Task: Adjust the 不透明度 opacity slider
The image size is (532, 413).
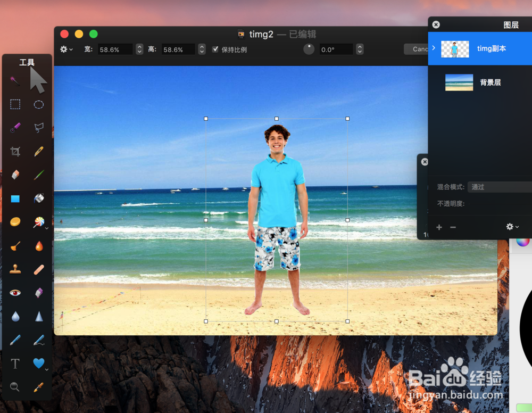Action: (500, 204)
